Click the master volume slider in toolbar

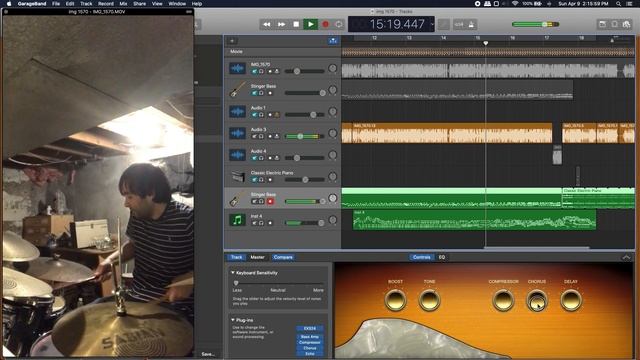point(535,24)
